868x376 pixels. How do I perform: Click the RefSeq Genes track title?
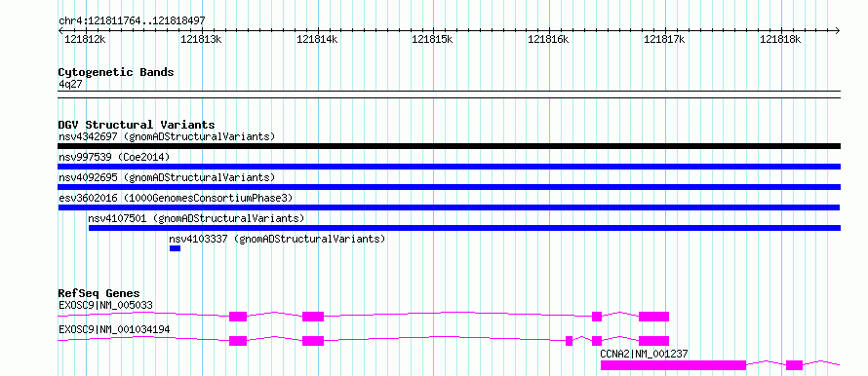tap(99, 293)
